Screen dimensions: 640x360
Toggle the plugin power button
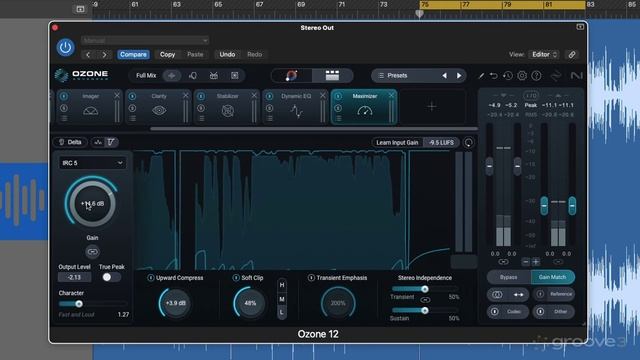coord(65,47)
